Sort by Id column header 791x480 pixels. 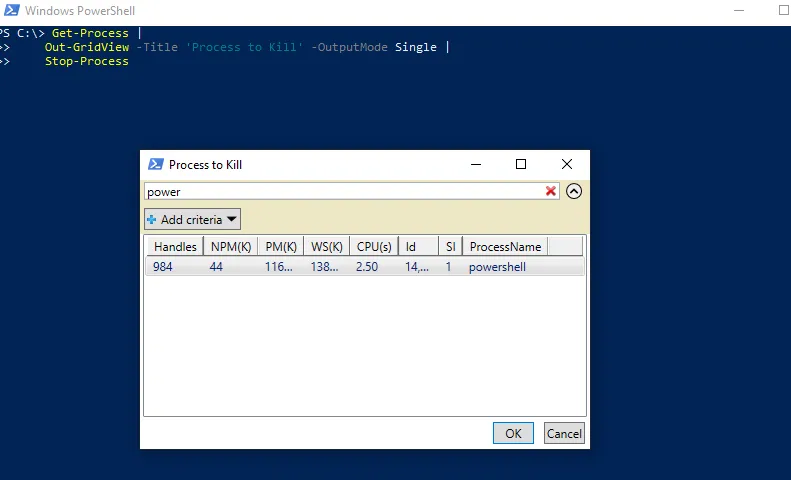pos(417,247)
